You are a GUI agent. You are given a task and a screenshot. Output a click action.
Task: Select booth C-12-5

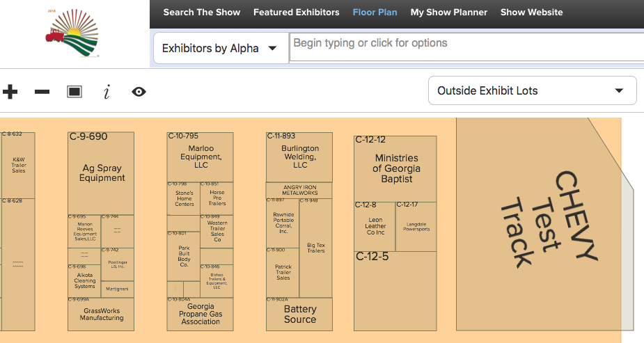[x=395, y=291]
